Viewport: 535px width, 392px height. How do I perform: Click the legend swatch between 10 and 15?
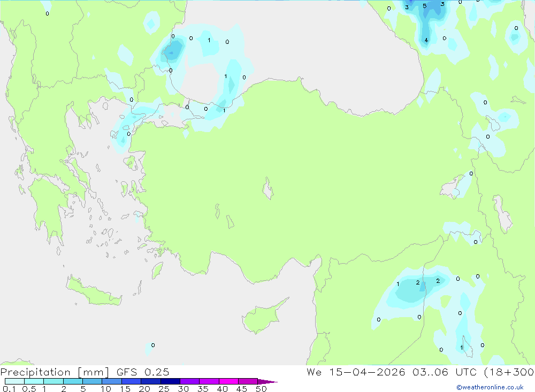(112, 381)
